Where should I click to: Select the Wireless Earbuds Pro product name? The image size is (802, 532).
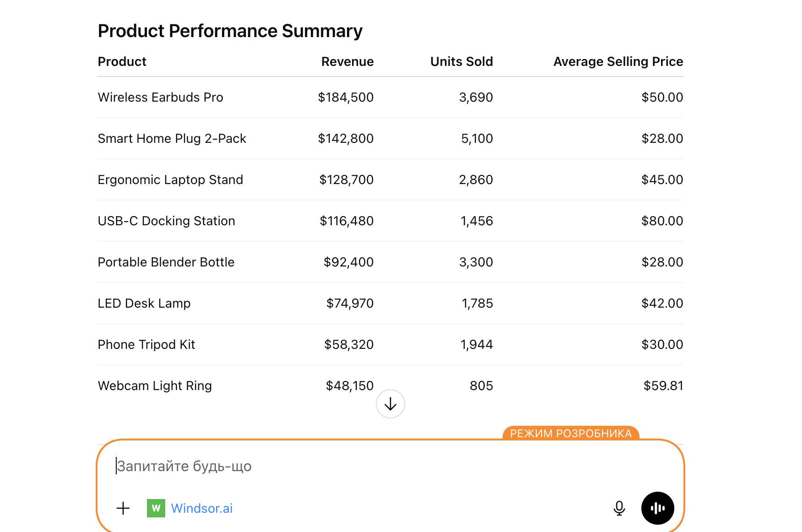[160, 97]
